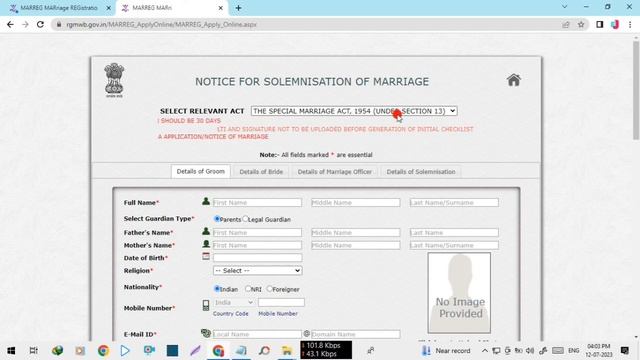Switch to Details of Solemnisation tab
The height and width of the screenshot is (360, 640).
click(421, 172)
